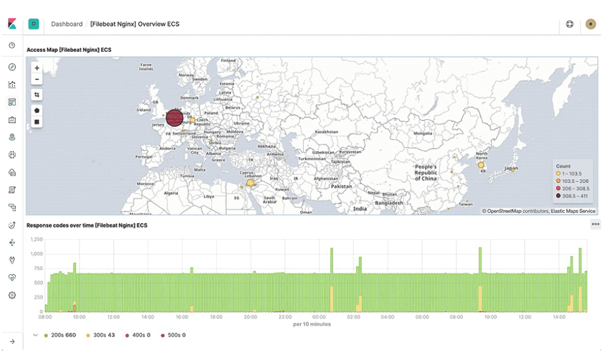
Task: Open Discover from the compass icon
Action: (12, 67)
